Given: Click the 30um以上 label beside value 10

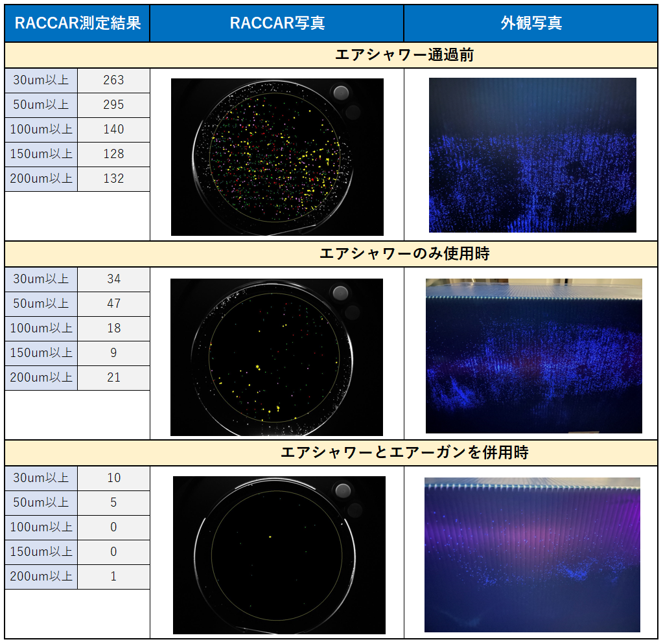Looking at the screenshot, I should click(41, 478).
